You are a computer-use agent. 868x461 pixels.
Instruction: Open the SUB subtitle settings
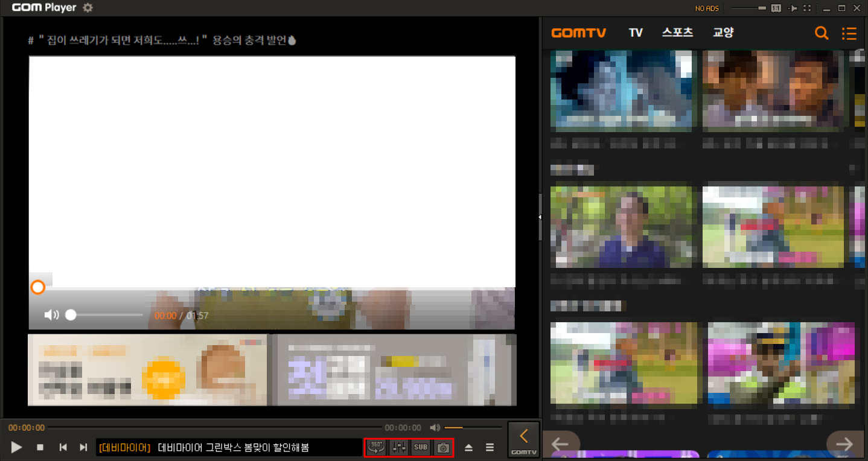pyautogui.click(x=420, y=447)
